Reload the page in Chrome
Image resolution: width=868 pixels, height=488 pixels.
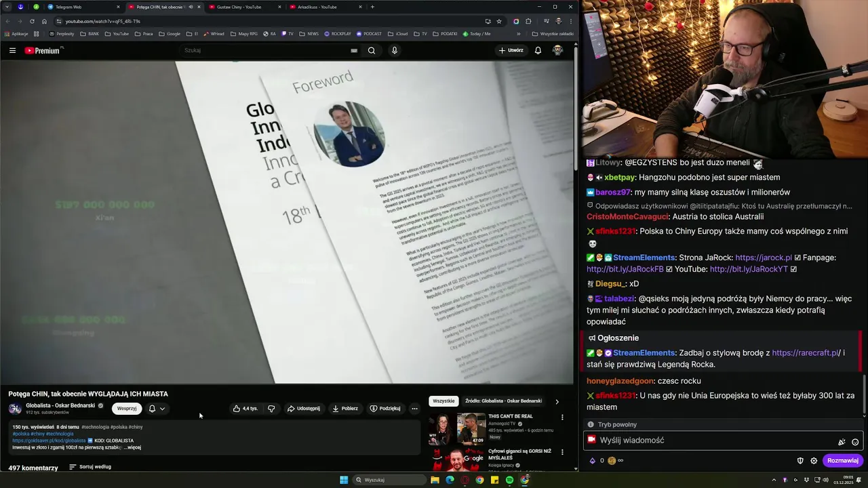(32, 21)
